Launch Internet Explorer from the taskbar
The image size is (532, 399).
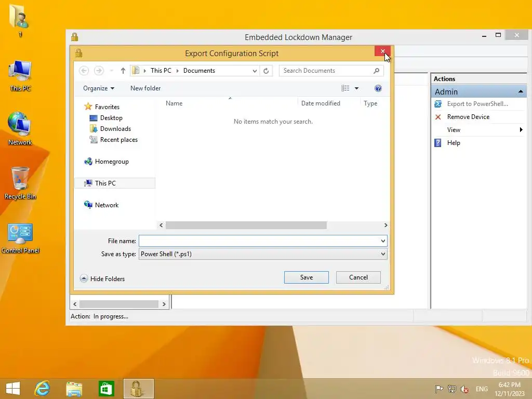coord(43,388)
